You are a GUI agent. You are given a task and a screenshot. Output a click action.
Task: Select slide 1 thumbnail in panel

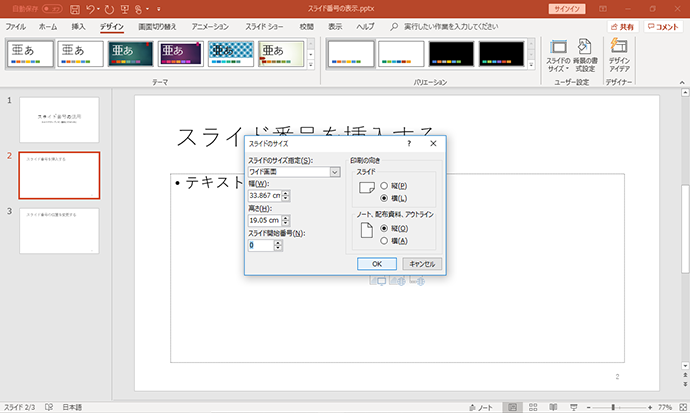[59, 120]
